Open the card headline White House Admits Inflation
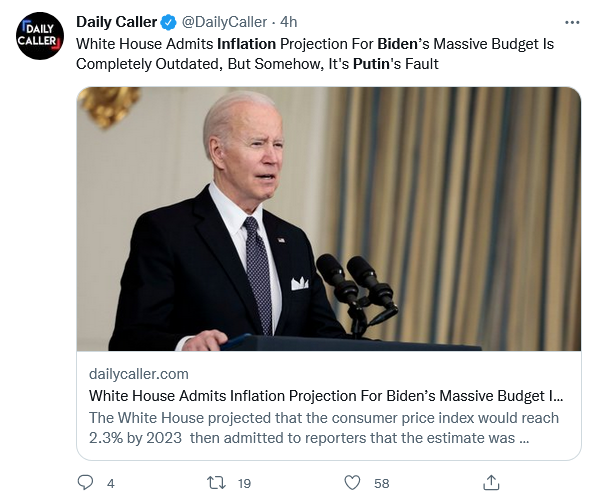This screenshot has height=504, width=598. click(326, 396)
